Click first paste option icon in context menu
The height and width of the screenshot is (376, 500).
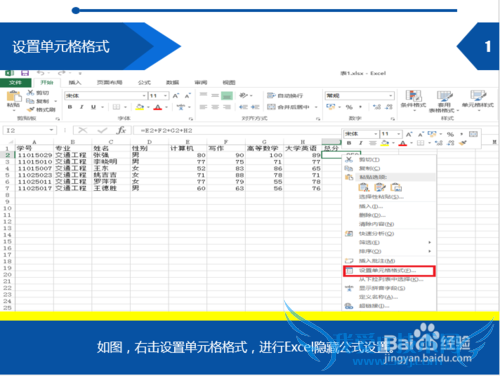click(364, 187)
